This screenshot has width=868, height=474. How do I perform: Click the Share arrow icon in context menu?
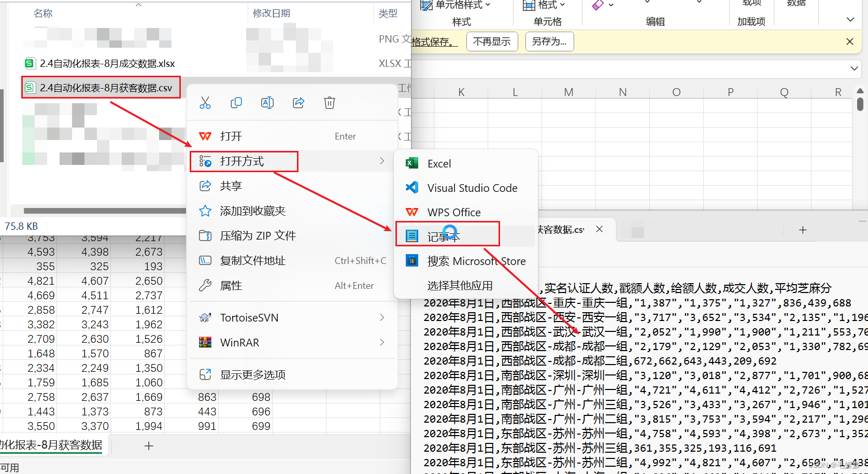298,103
